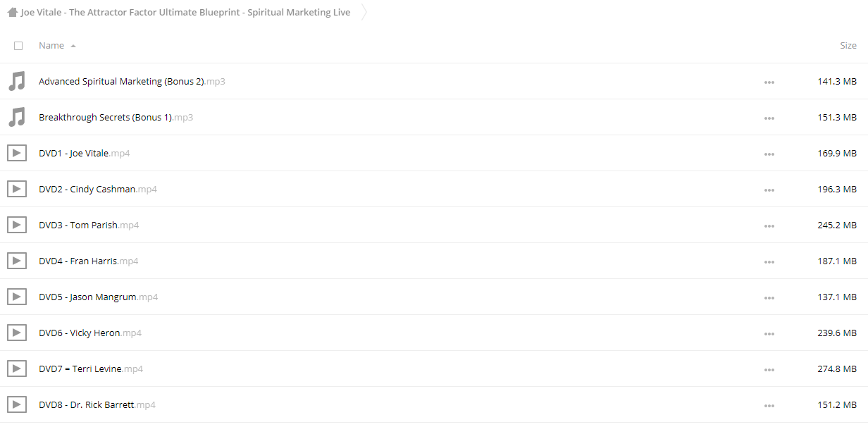Click video icon for DVD7 Terri Levine
Viewport: 868px width, 427px height.
point(16,369)
